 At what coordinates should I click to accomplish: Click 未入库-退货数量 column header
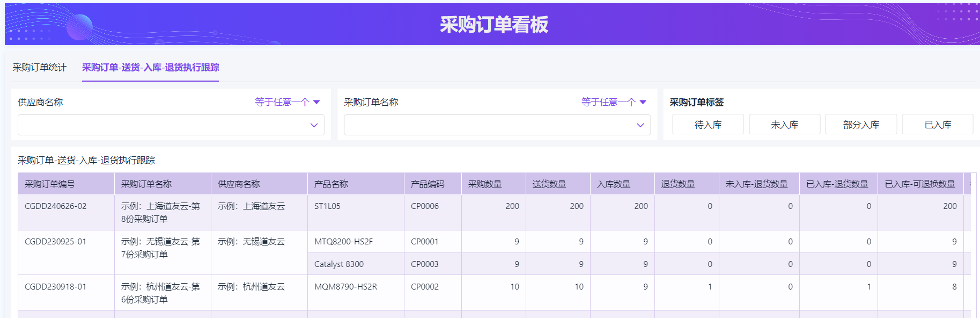(759, 184)
